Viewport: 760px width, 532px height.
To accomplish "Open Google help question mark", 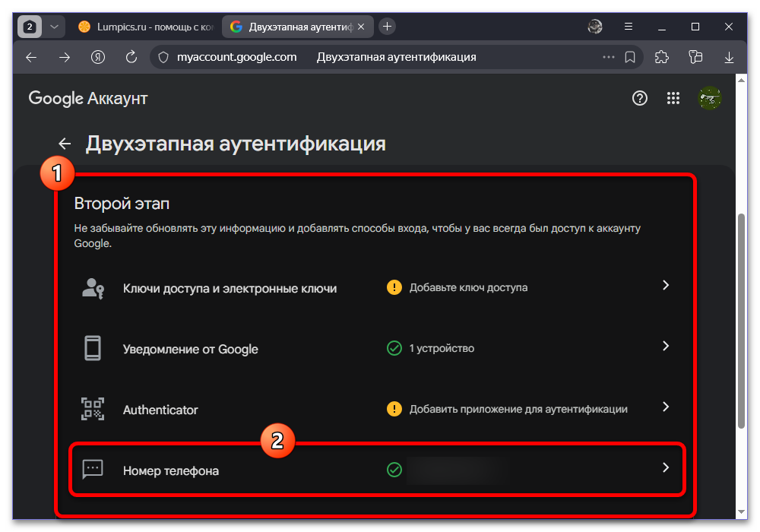I will [640, 98].
